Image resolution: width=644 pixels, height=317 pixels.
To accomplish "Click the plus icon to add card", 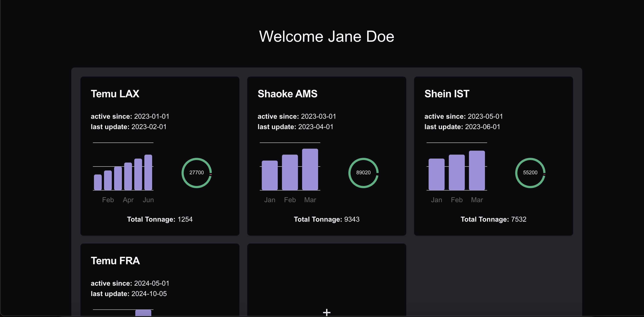I will [x=327, y=312].
